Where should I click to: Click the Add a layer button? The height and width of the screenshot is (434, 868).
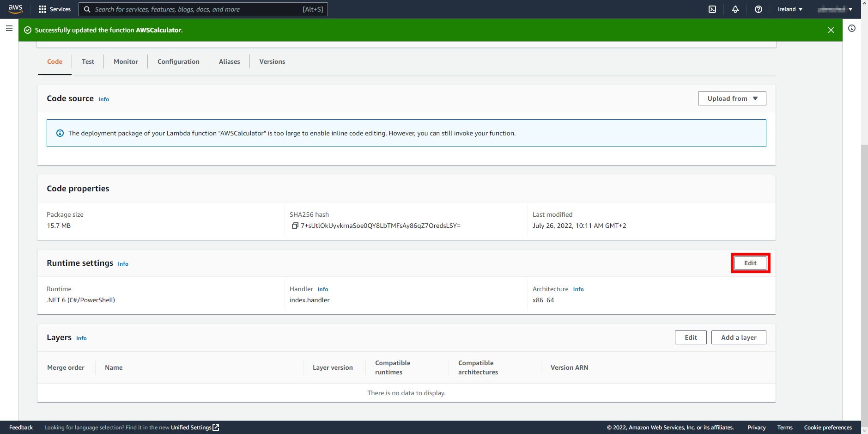(739, 337)
